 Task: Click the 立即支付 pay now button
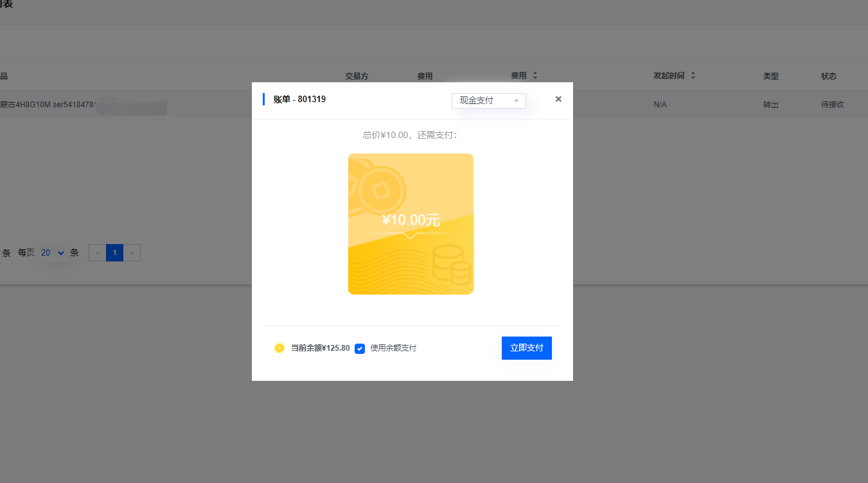[526, 348]
